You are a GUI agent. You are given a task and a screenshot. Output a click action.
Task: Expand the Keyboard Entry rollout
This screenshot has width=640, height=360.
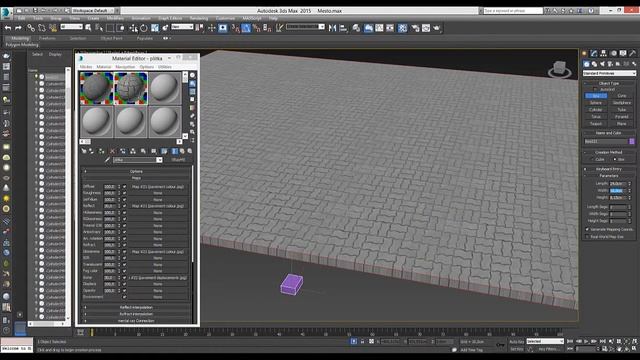(609, 169)
